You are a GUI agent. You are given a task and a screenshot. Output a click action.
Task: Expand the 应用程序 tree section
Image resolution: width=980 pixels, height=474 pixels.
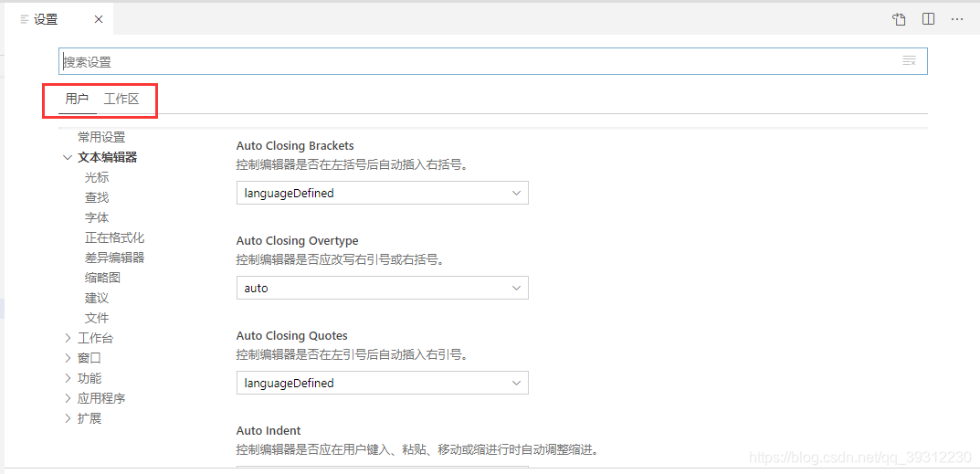tap(68, 398)
